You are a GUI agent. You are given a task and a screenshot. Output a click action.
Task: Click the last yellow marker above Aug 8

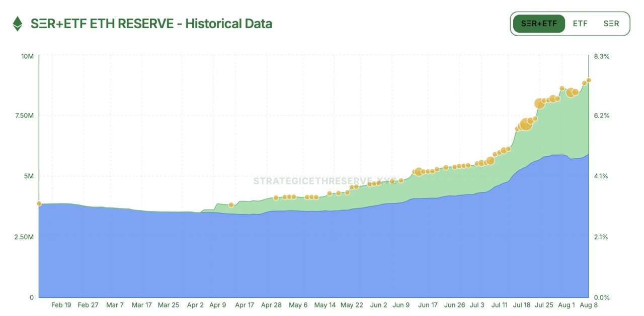click(x=589, y=80)
